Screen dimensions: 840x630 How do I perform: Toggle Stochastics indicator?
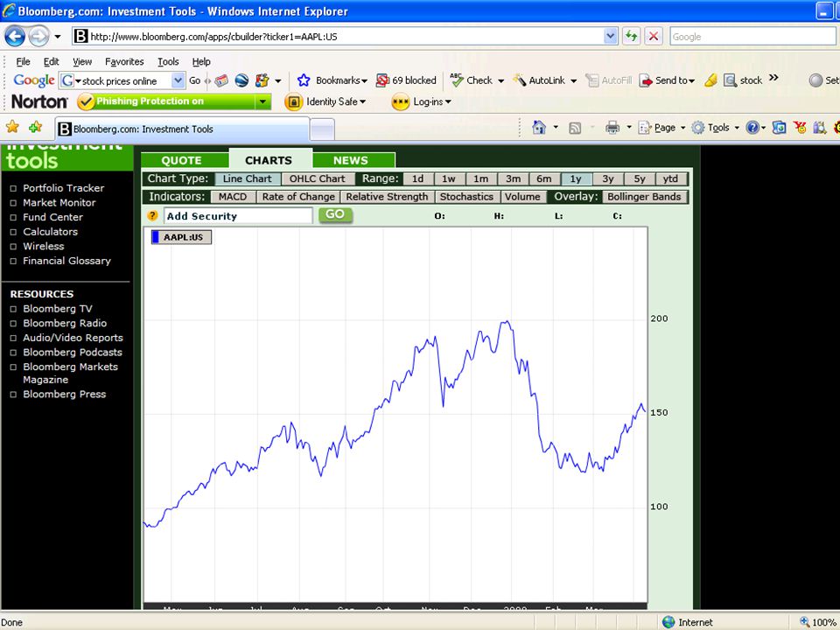(x=466, y=197)
